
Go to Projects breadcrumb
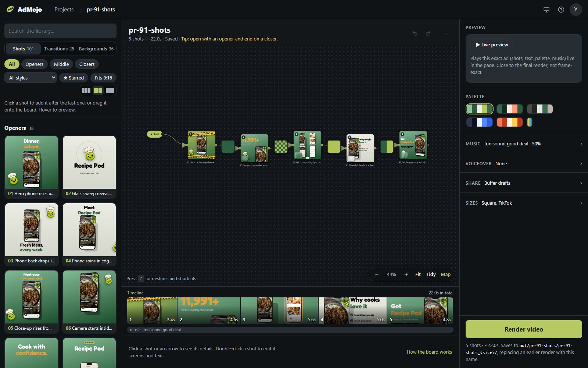[64, 10]
